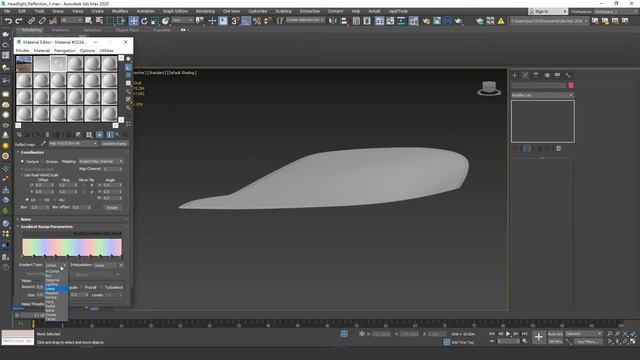Open the Rendering menu
640x360 pixels.
click(205, 11)
